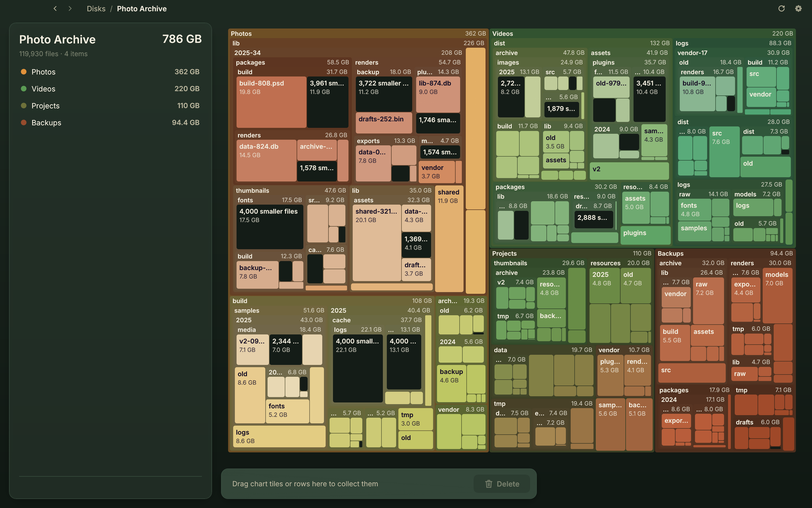Screen dimensions: 812x508
Task: Select Photos row in sidebar list
Action: click(x=111, y=72)
